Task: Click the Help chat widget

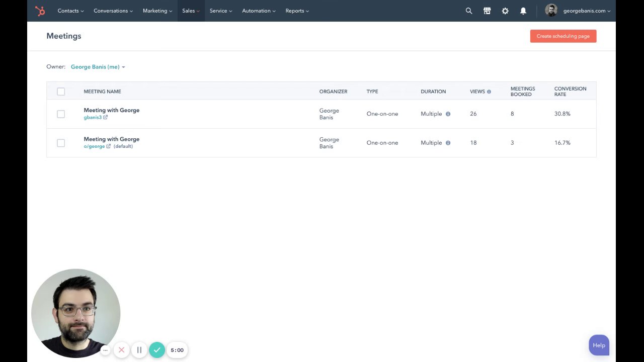Action: click(x=599, y=345)
